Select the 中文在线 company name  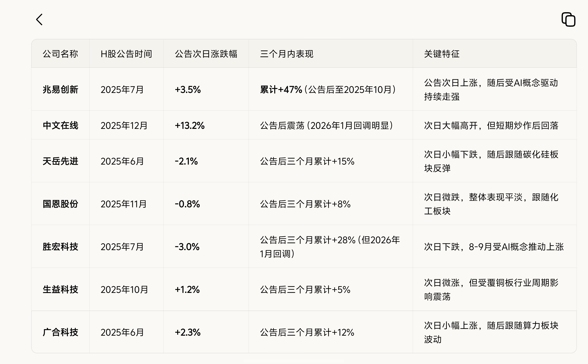coord(60,125)
